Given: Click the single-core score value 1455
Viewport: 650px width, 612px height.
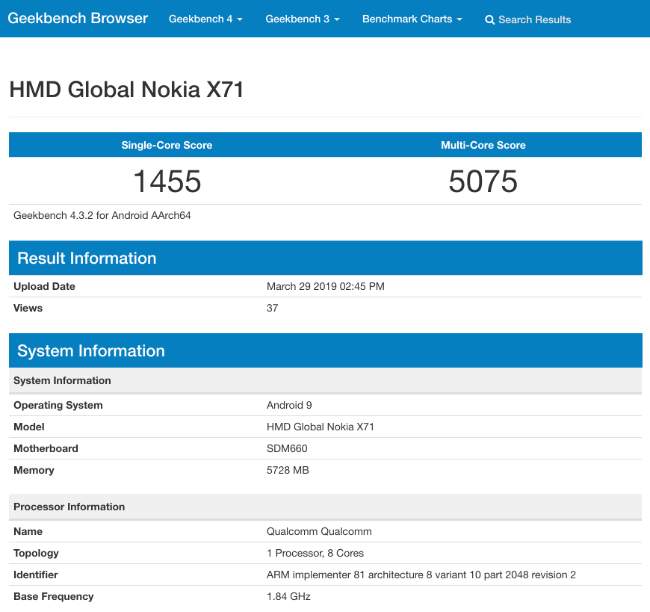Looking at the screenshot, I should point(167,181).
